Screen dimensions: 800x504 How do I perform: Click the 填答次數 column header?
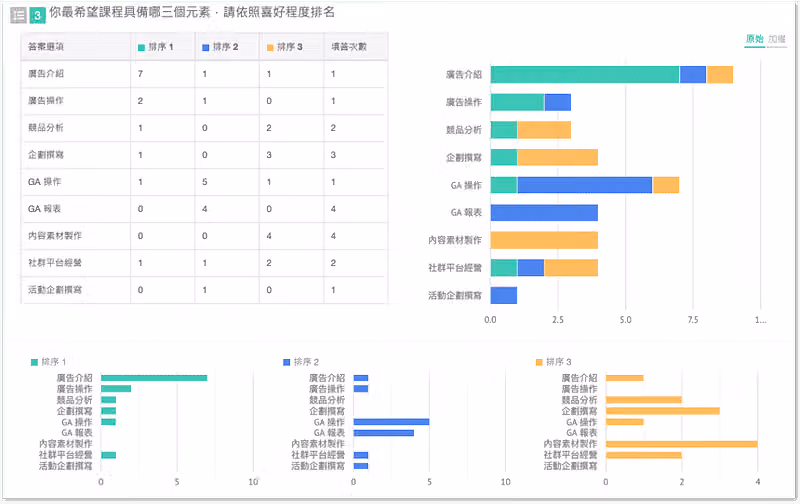click(349, 47)
